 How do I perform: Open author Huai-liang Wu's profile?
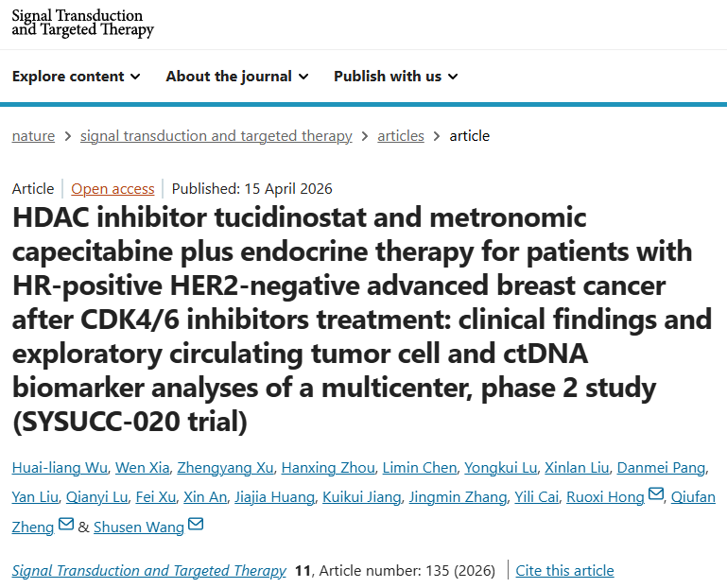click(x=61, y=468)
